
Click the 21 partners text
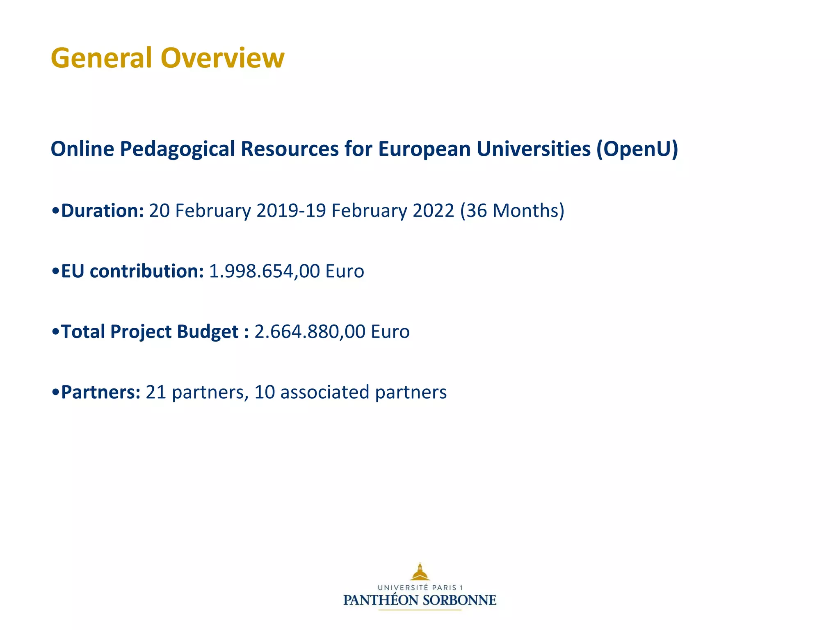pyautogui.click(x=196, y=392)
